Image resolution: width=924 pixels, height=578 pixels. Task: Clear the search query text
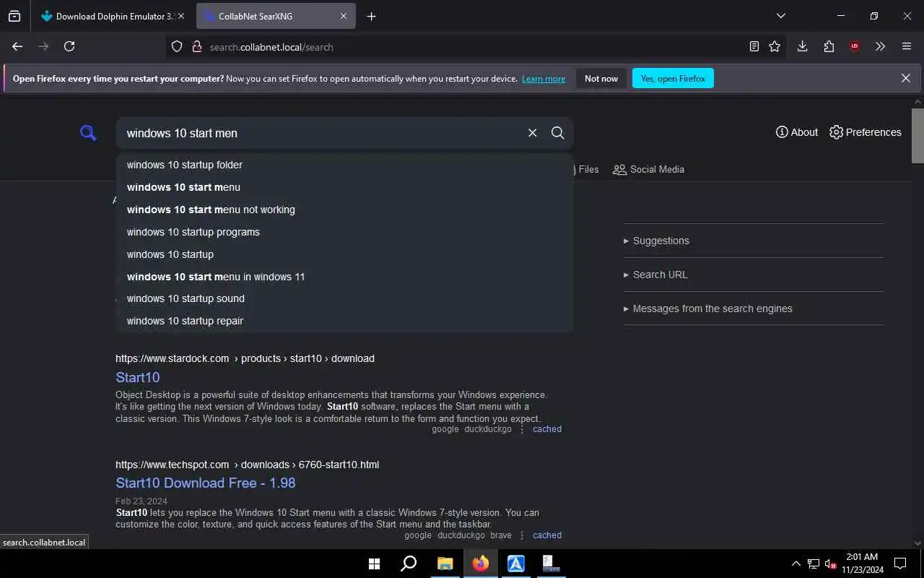point(533,133)
